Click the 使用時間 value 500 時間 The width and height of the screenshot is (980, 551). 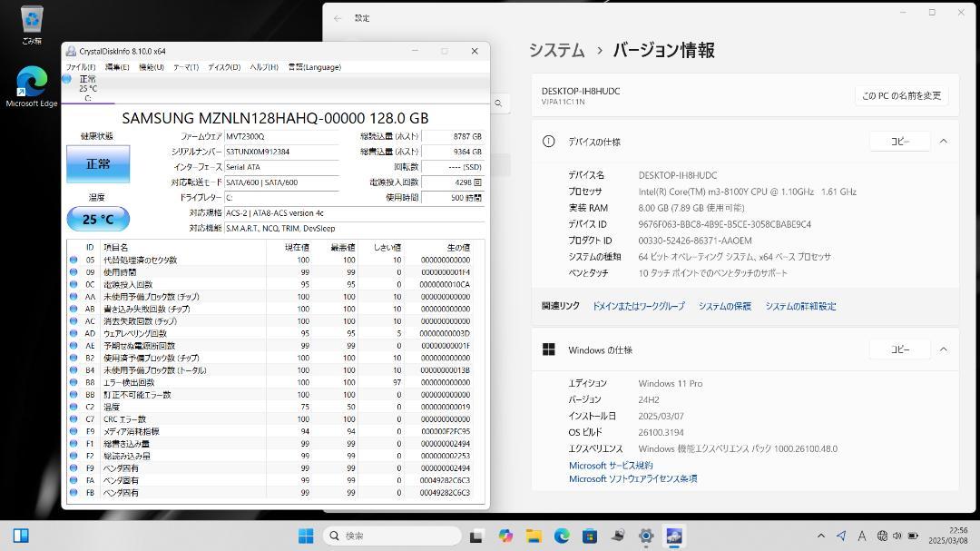point(453,198)
